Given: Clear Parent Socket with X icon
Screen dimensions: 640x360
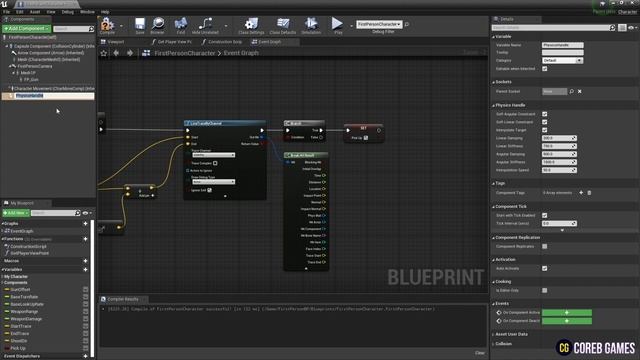Looking at the screenshot, I should click(x=580, y=91).
